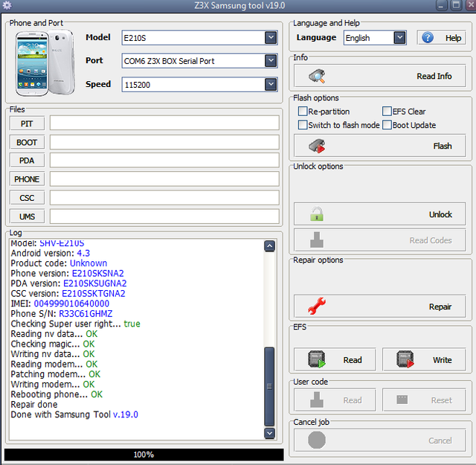Open the Model dropdown
The height and width of the screenshot is (465, 476).
[x=271, y=38]
